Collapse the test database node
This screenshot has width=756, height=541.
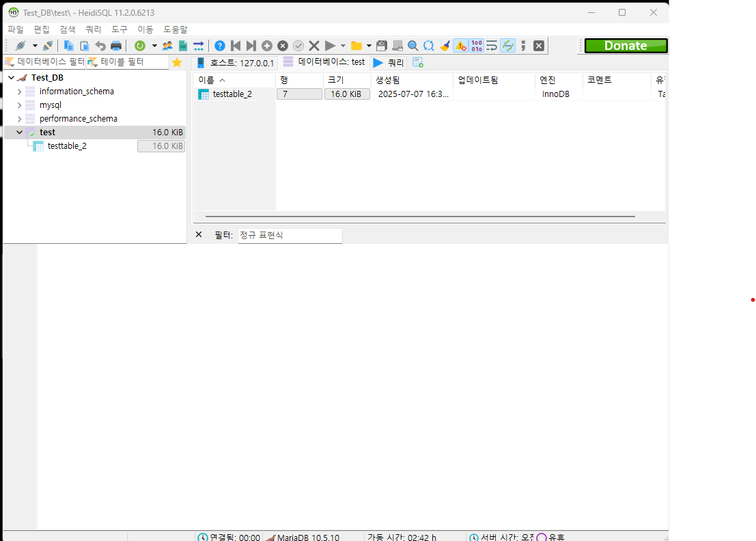click(x=19, y=132)
